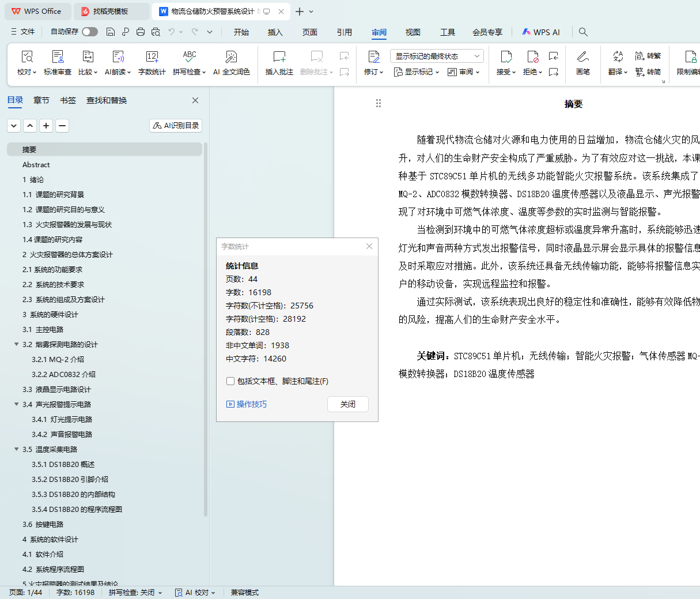700x599 pixels.
Task: Switch to the 视图 ribbon tab
Action: [413, 32]
